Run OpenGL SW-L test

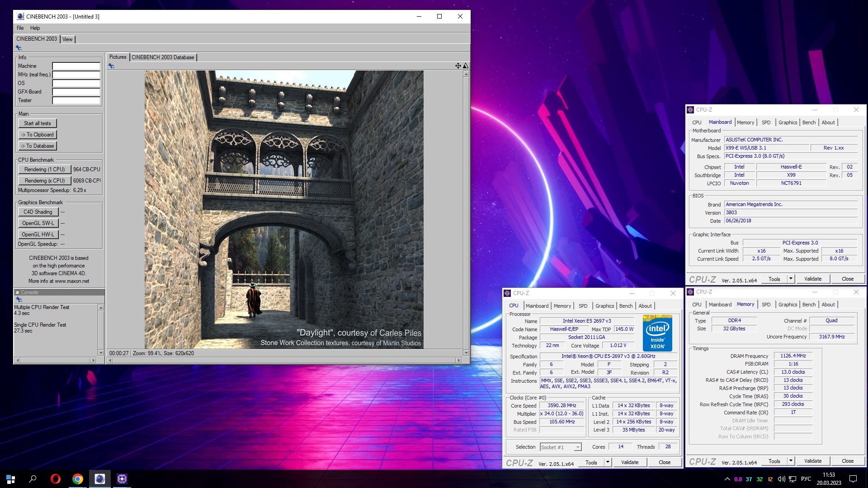pyautogui.click(x=38, y=223)
